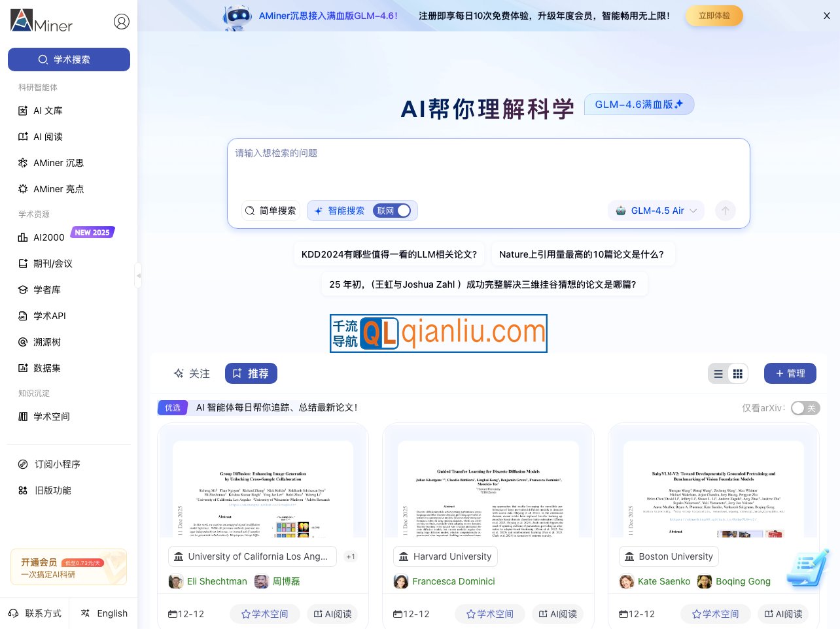Viewport: 840px width, 629px height.
Task: Open the Harvard University paper thumbnail
Action: [x=488, y=488]
